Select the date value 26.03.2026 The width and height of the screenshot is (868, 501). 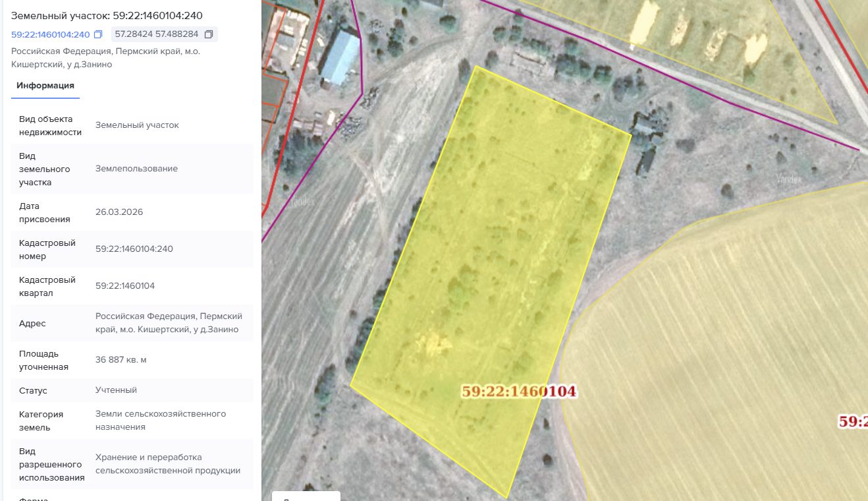coord(119,212)
